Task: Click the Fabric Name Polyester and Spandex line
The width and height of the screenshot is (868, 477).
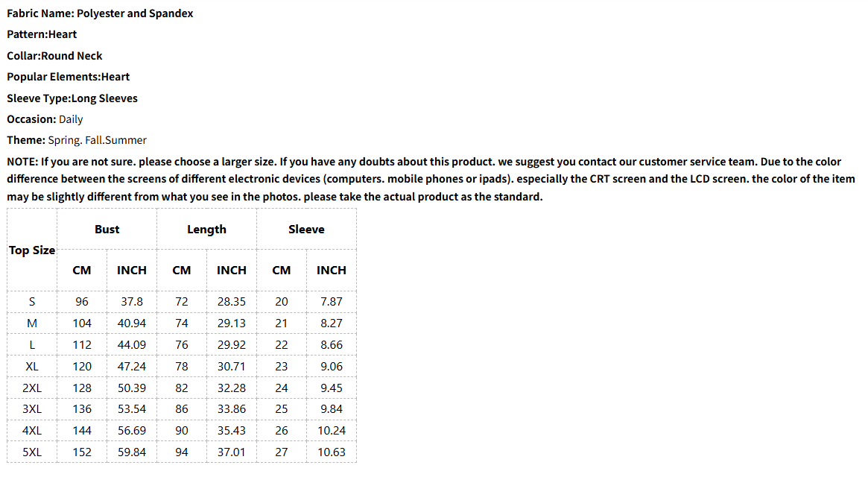Action: tap(100, 13)
